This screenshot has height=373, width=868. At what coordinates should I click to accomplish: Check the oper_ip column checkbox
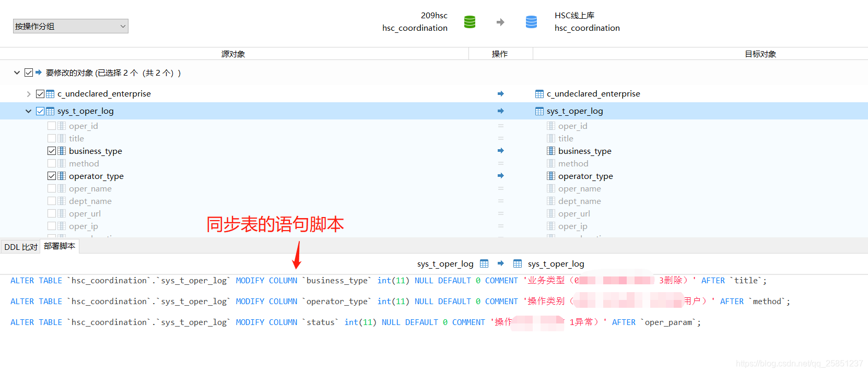52,226
